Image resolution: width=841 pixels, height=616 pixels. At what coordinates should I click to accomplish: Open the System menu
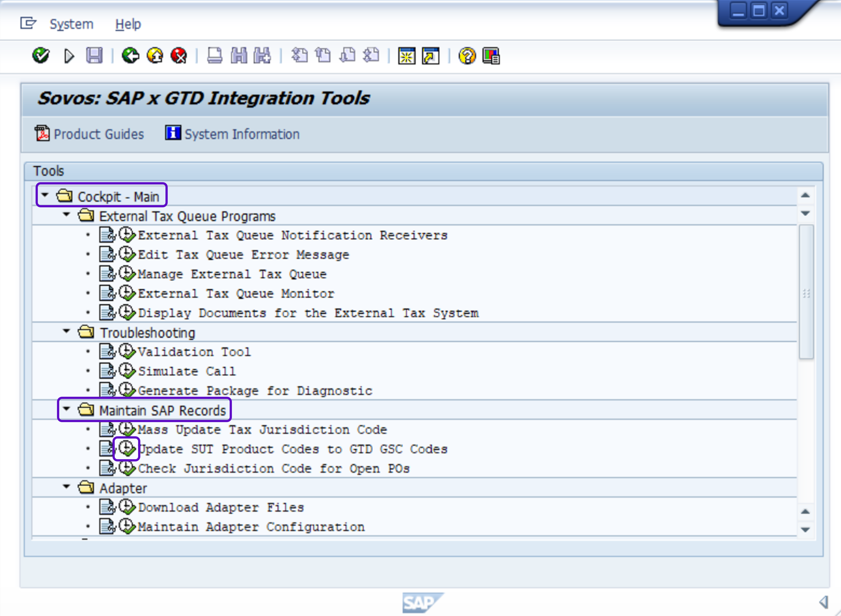click(x=71, y=24)
